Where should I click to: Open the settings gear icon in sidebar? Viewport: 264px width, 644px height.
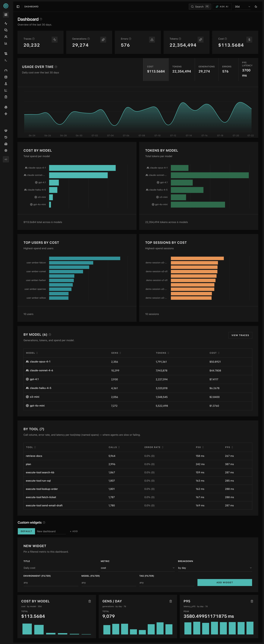click(x=6, y=150)
